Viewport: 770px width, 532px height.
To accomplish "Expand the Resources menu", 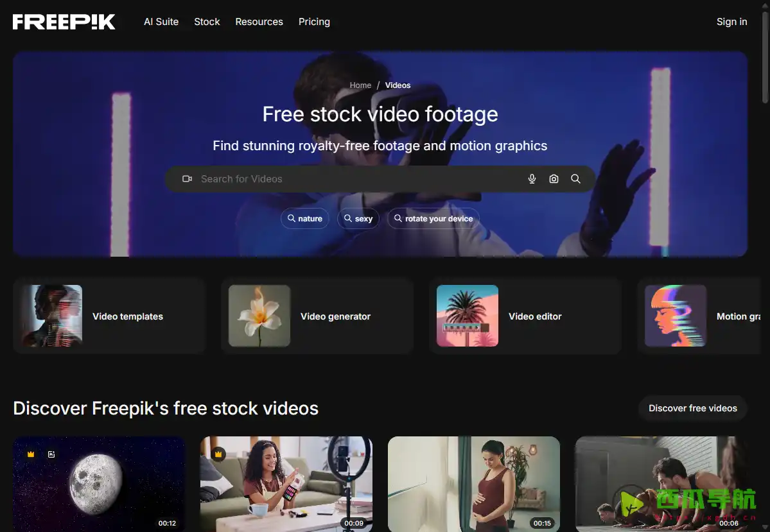I will click(259, 22).
